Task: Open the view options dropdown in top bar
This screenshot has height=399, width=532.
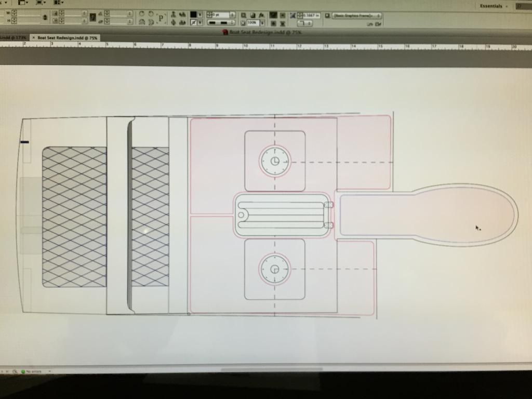Action: tap(23, 3)
